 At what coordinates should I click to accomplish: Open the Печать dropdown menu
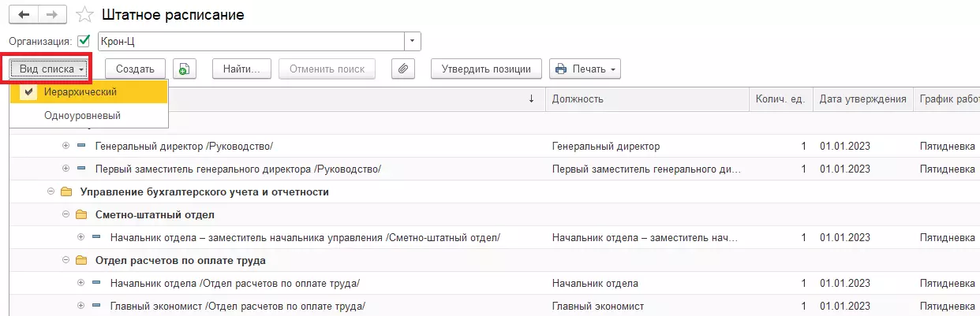coord(585,69)
